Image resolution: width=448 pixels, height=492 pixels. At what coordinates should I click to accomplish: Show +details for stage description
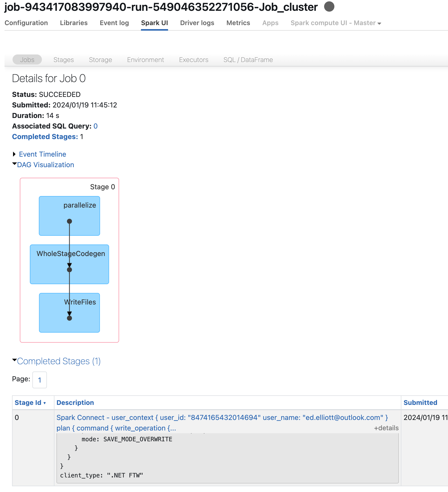pyautogui.click(x=386, y=428)
